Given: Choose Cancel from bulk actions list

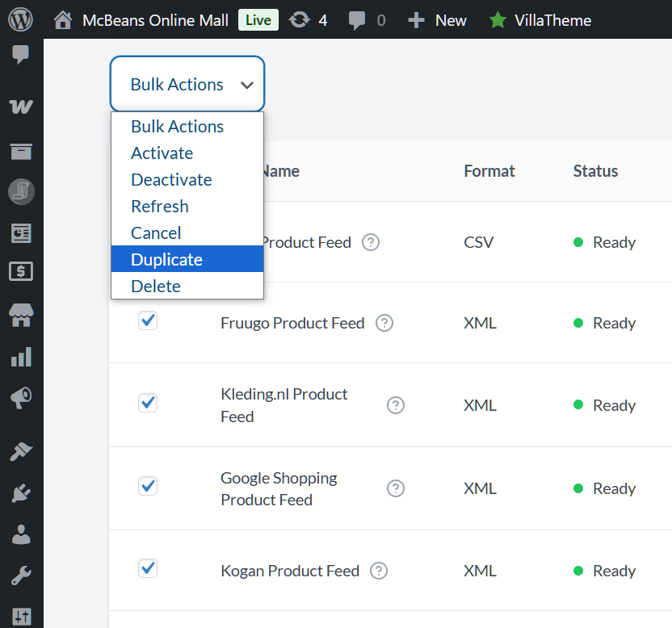Looking at the screenshot, I should (x=187, y=232).
